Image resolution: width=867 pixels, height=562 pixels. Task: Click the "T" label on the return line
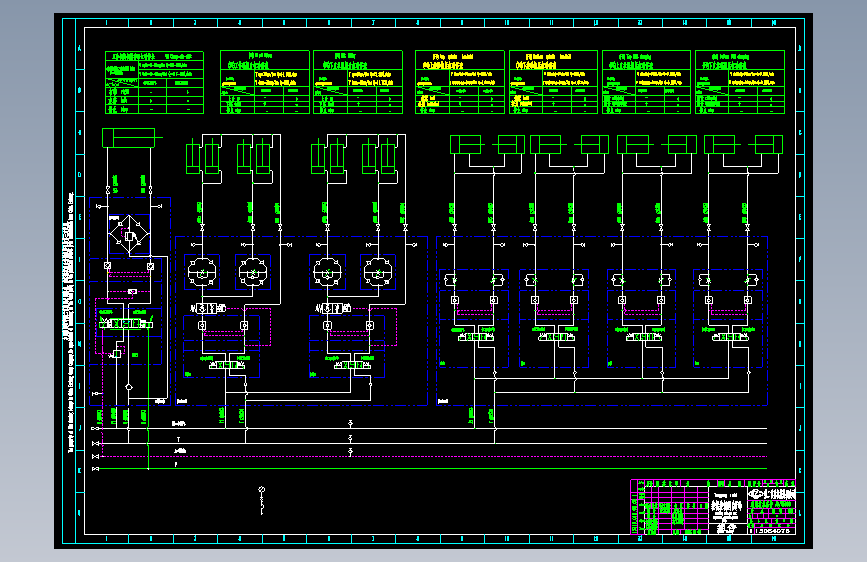[178, 439]
